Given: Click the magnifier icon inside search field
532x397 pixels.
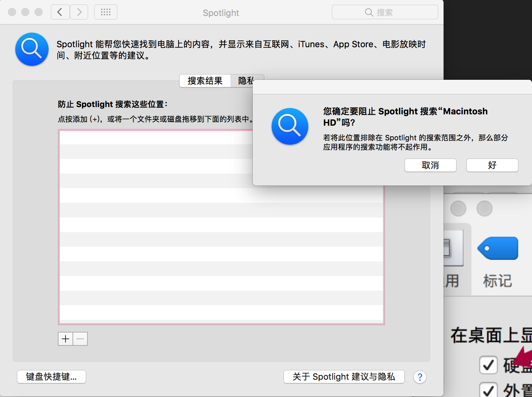Looking at the screenshot, I should [369, 12].
